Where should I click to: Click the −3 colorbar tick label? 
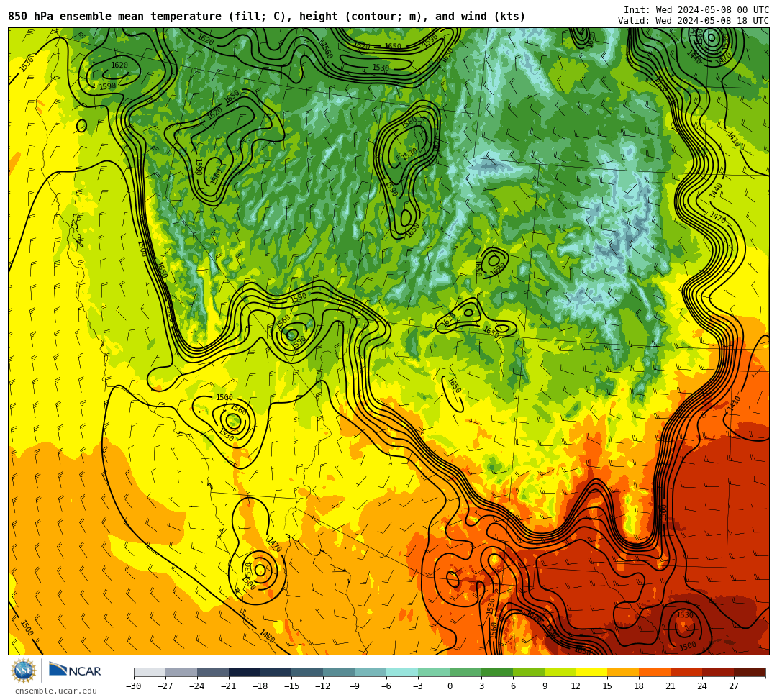click(418, 686)
